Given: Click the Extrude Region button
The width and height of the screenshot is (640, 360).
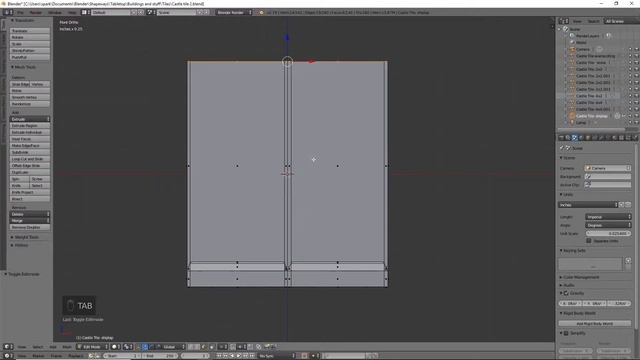Looking at the screenshot, I should click(x=30, y=126).
